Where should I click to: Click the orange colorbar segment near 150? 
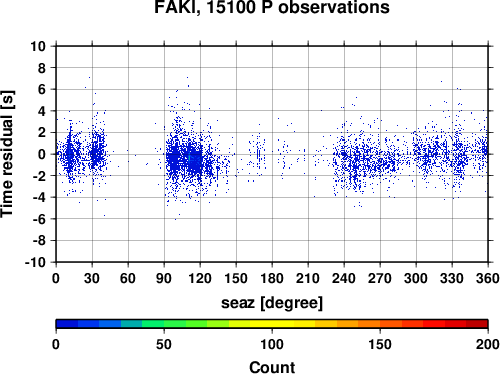pos(380,324)
